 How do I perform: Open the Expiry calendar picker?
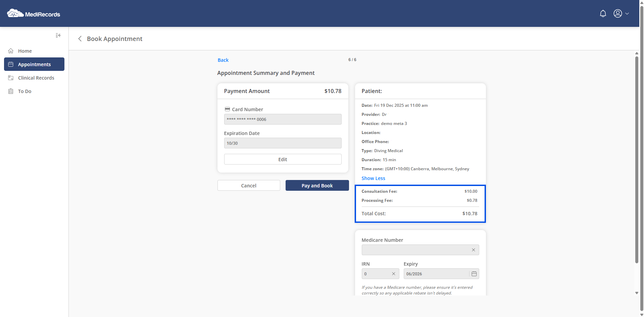pyautogui.click(x=474, y=274)
